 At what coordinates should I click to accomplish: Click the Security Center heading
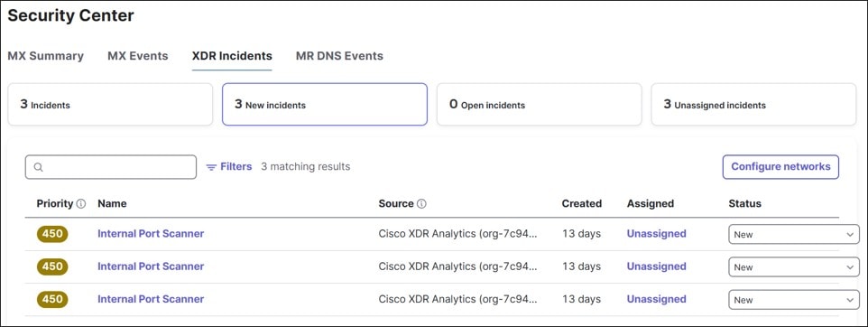click(x=71, y=15)
